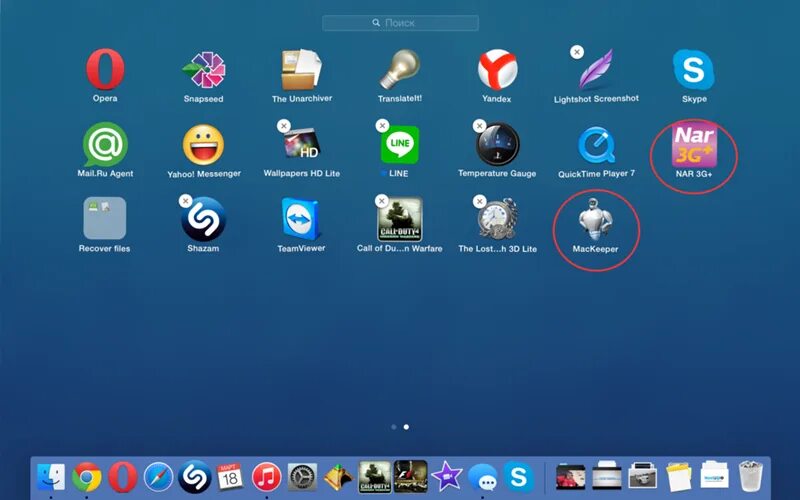Open the NAR 3G+ app
The width and height of the screenshot is (800, 500).
(x=694, y=146)
